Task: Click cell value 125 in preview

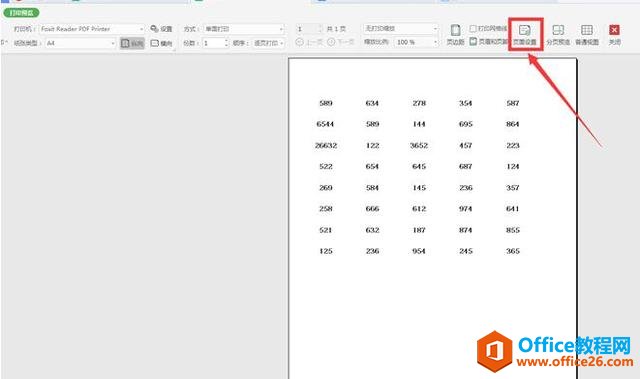Action: (326, 251)
